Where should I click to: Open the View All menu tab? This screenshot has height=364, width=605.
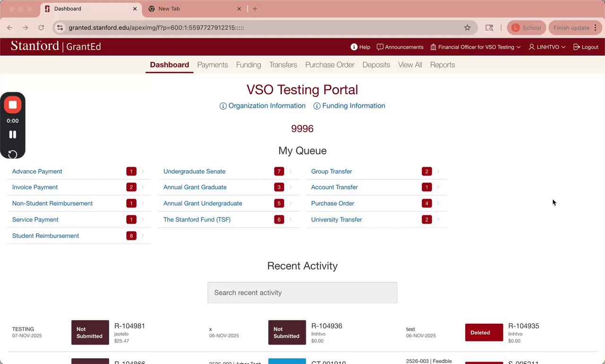click(x=410, y=65)
